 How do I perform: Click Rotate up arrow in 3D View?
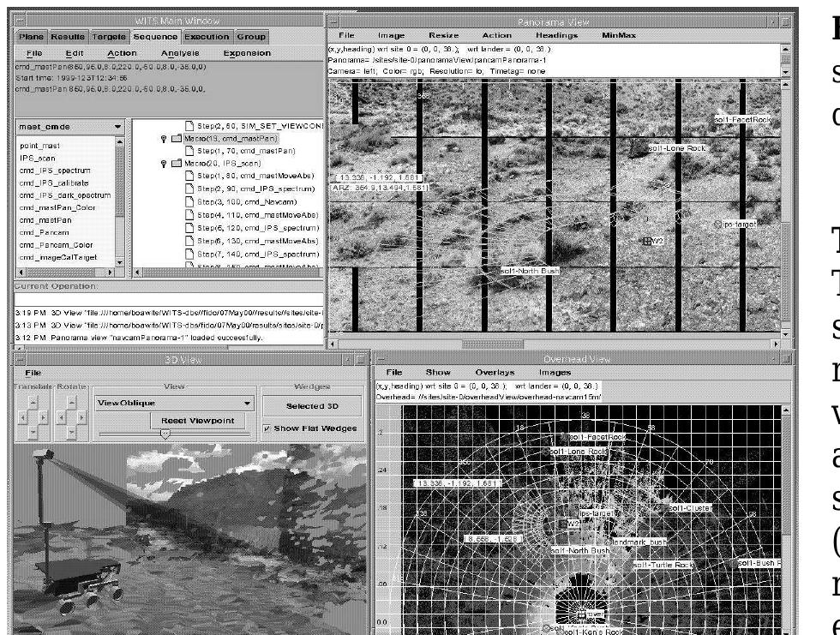tap(72, 402)
